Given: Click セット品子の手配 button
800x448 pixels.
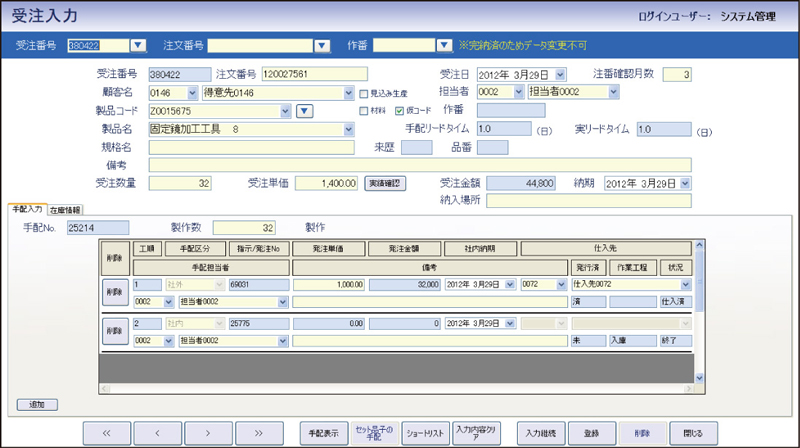Looking at the screenshot, I should tap(374, 433).
